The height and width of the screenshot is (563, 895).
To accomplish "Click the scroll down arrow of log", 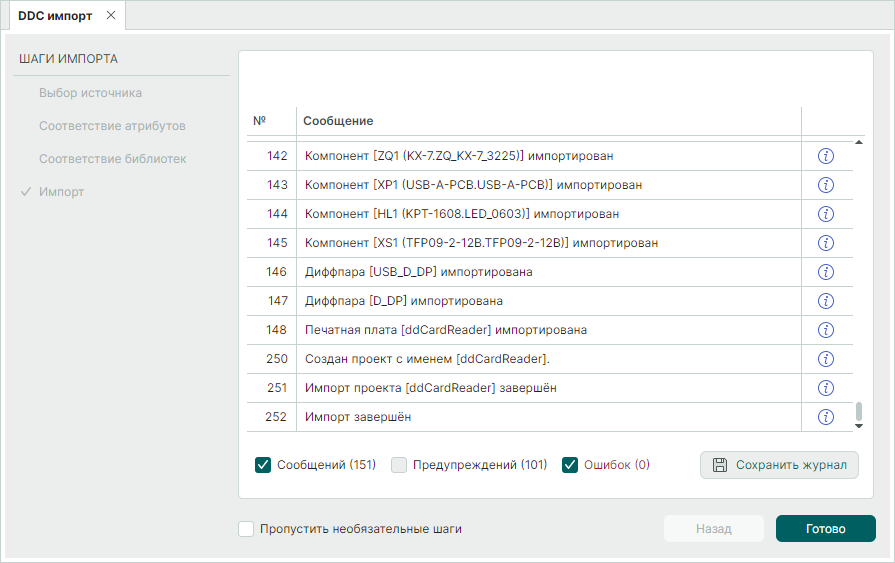I will tap(858, 426).
